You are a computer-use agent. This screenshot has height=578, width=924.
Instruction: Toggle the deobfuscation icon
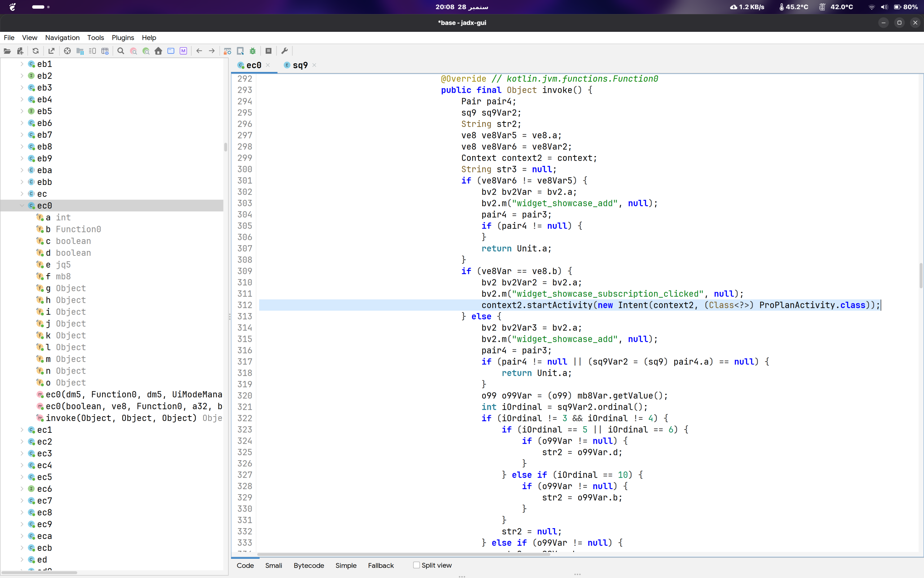[x=227, y=51]
